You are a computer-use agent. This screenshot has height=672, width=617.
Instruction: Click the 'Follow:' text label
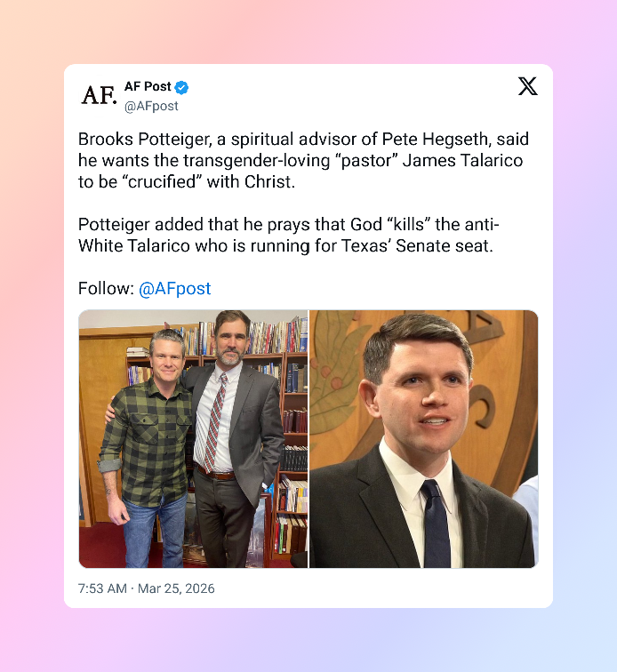click(x=107, y=288)
